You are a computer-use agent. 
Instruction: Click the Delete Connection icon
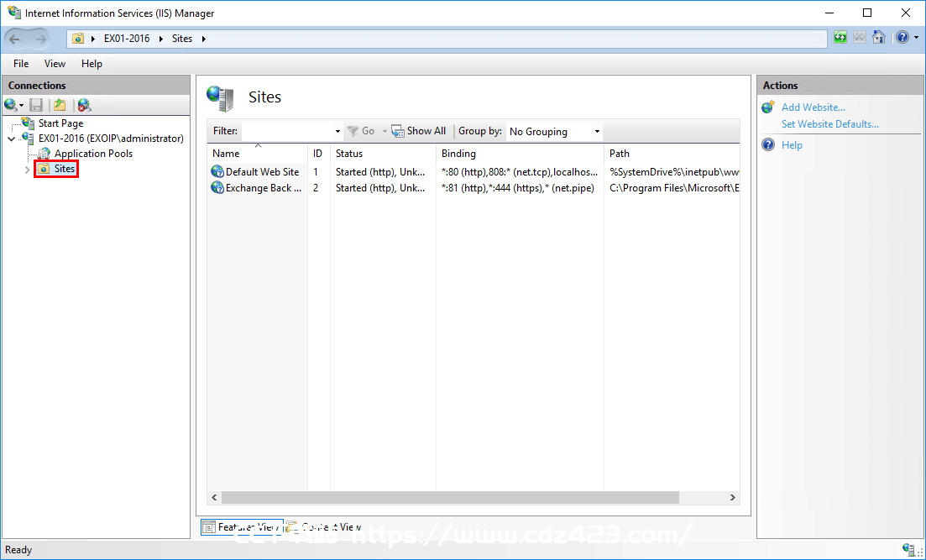coord(85,105)
